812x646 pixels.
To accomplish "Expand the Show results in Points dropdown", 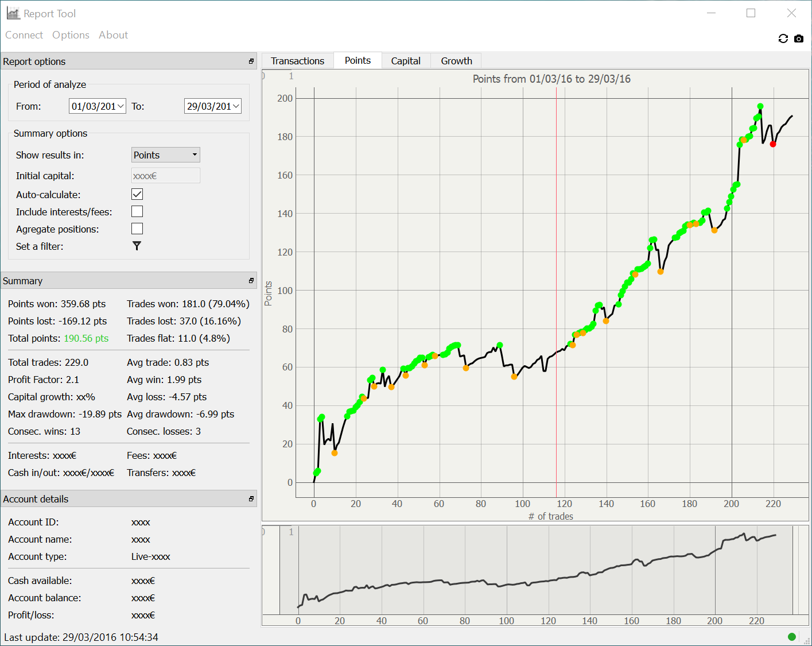I will coord(165,155).
